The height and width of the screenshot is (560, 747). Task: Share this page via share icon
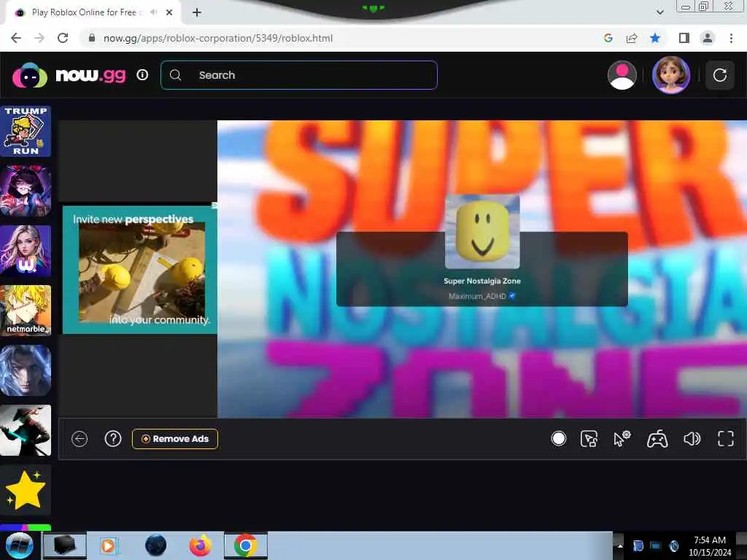click(632, 38)
